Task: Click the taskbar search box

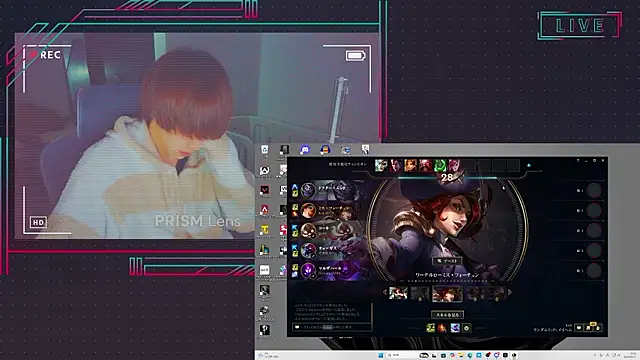Action: (401, 355)
